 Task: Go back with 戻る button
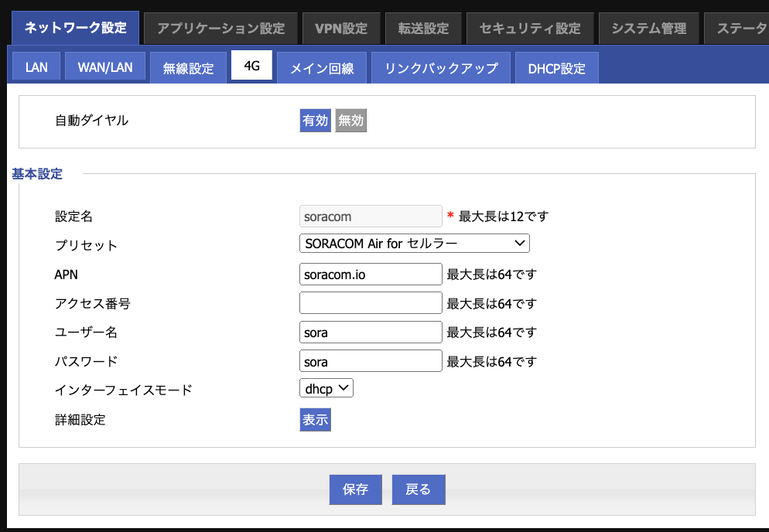point(419,489)
